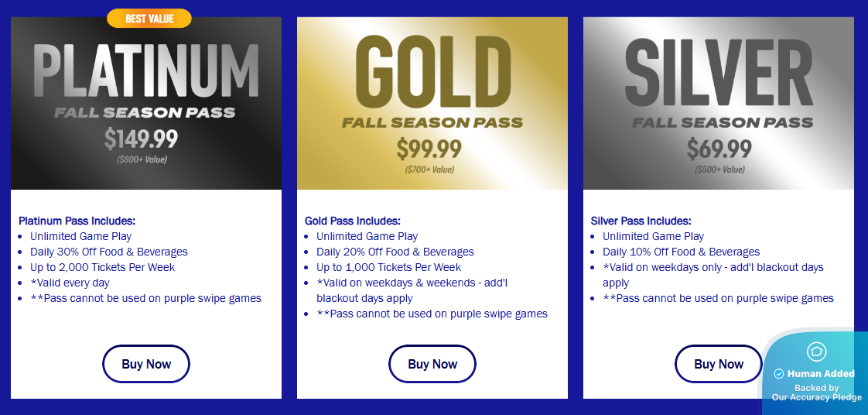Click the checkmark beside Human Added
Screen dimensions: 868x415
[x=779, y=374]
